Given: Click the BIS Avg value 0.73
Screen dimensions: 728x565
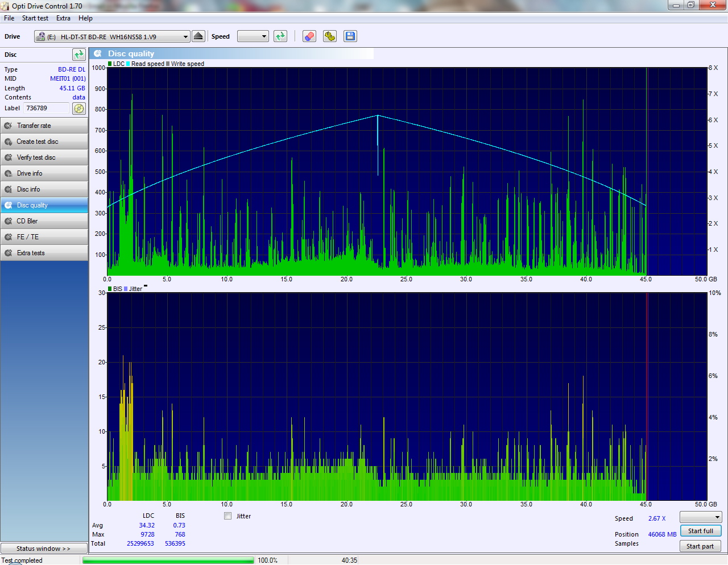Looking at the screenshot, I should (x=179, y=525).
